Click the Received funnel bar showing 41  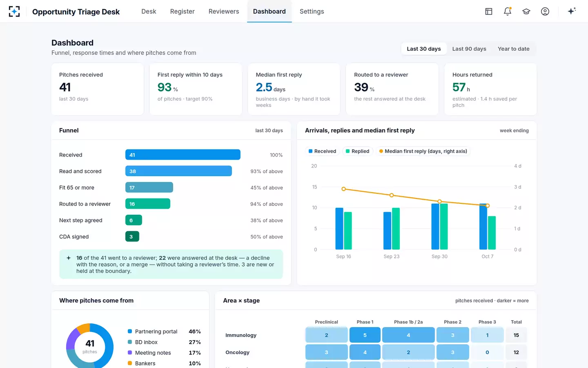(x=183, y=155)
